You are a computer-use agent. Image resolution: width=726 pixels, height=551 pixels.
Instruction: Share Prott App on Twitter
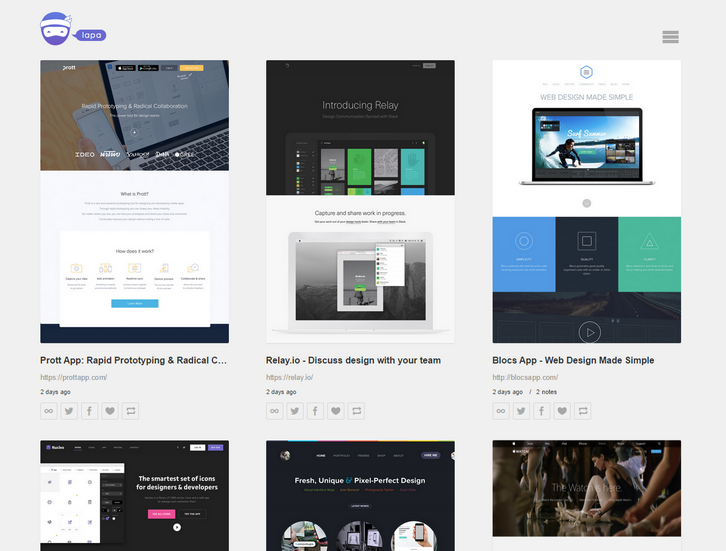point(69,411)
